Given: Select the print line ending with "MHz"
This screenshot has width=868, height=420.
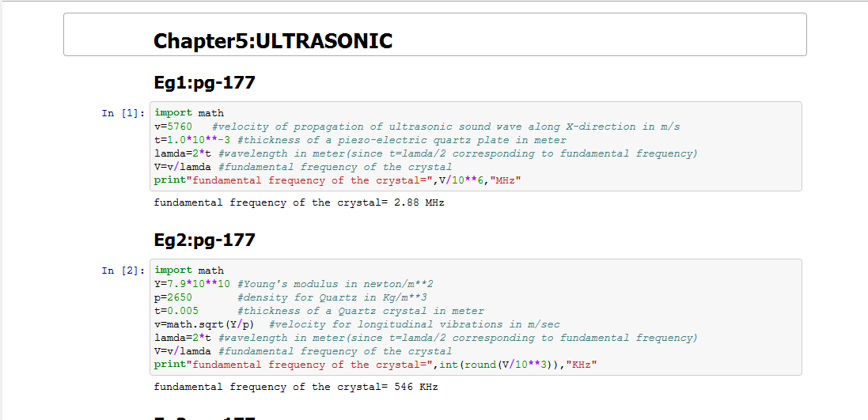Looking at the screenshot, I should coord(337,180).
